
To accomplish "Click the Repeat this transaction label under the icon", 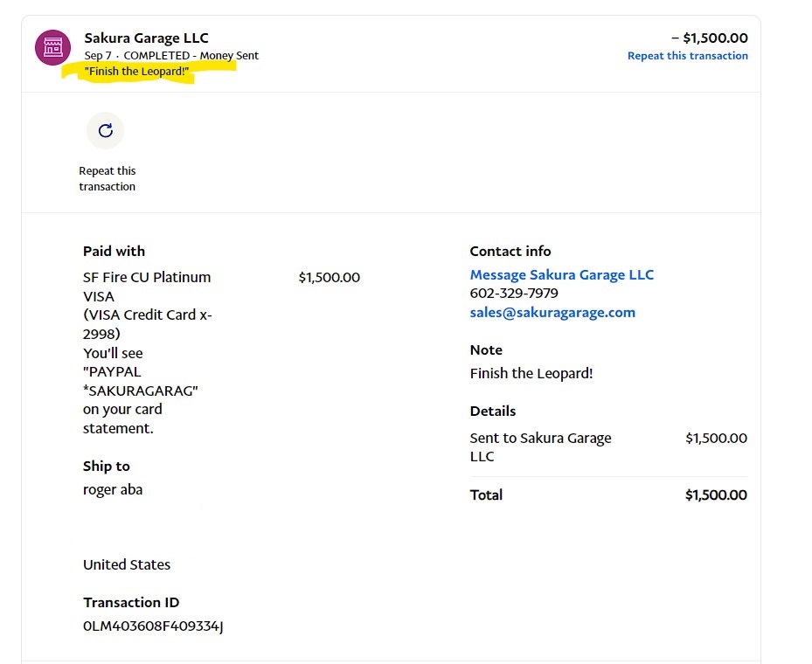I will coord(108,178).
